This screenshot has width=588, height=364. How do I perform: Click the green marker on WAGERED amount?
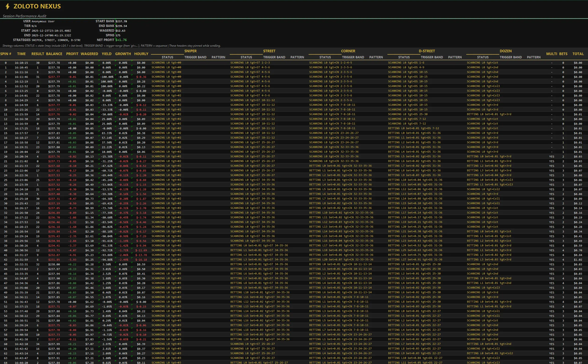pos(116,29)
